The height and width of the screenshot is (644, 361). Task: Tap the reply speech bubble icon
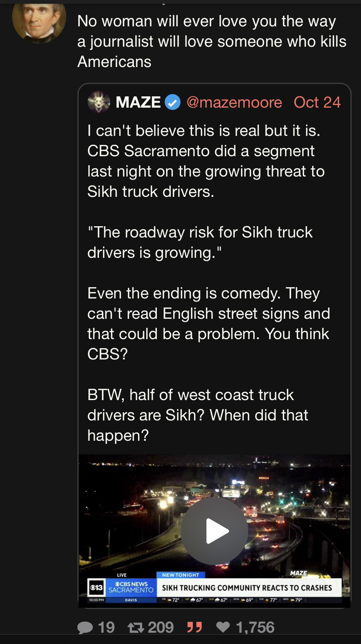pos(85,627)
